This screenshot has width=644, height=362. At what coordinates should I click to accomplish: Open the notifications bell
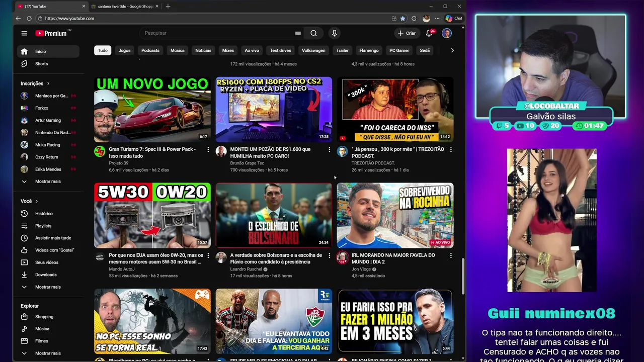[x=429, y=33]
